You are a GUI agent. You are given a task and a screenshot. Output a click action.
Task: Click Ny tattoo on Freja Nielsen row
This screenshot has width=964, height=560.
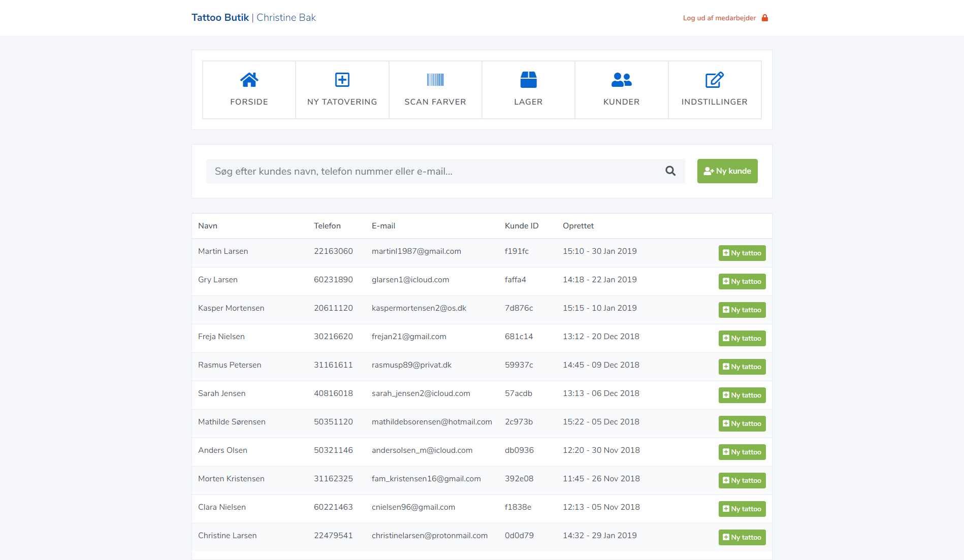point(742,338)
